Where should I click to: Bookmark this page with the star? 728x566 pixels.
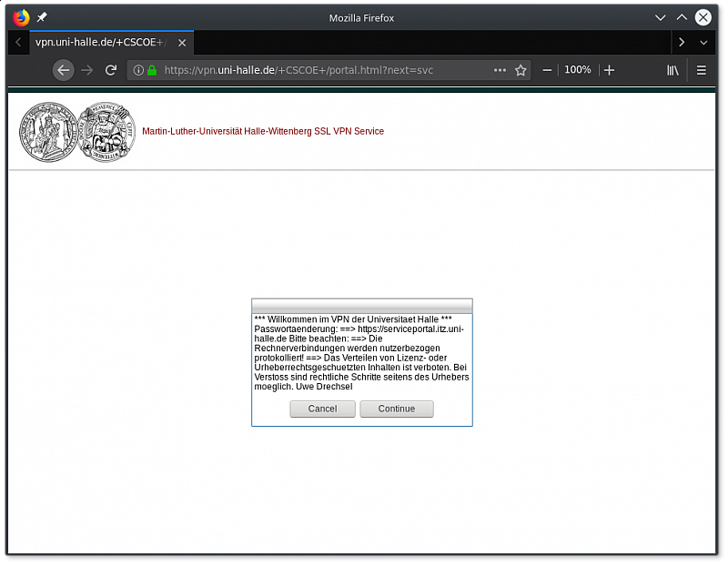521,70
